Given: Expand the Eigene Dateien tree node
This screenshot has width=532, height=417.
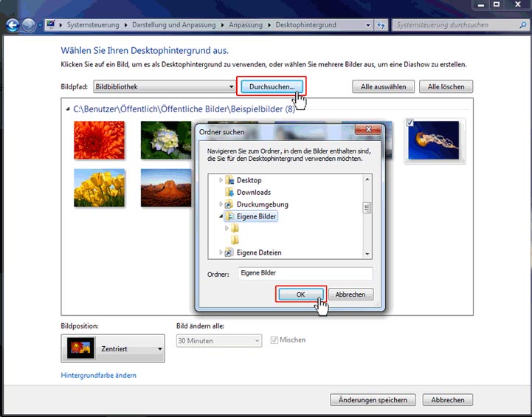Looking at the screenshot, I should pos(221,252).
